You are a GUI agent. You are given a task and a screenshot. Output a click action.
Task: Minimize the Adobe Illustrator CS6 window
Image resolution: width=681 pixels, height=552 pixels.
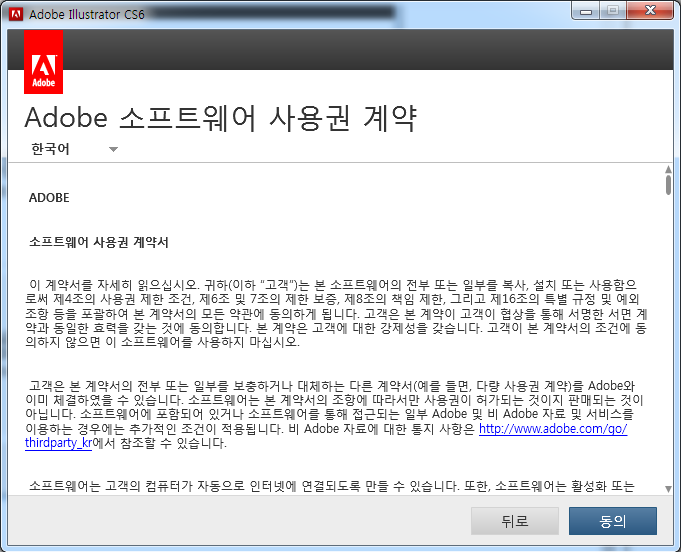click(586, 11)
